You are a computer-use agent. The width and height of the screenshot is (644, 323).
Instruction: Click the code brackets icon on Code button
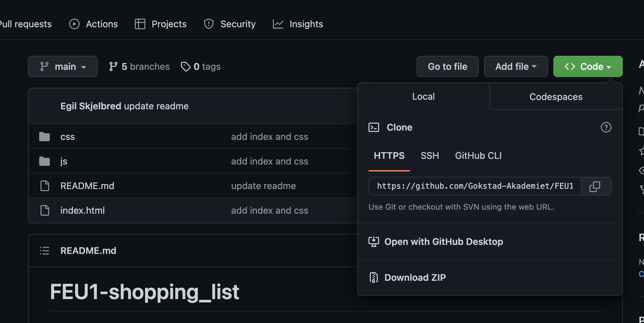coord(570,66)
